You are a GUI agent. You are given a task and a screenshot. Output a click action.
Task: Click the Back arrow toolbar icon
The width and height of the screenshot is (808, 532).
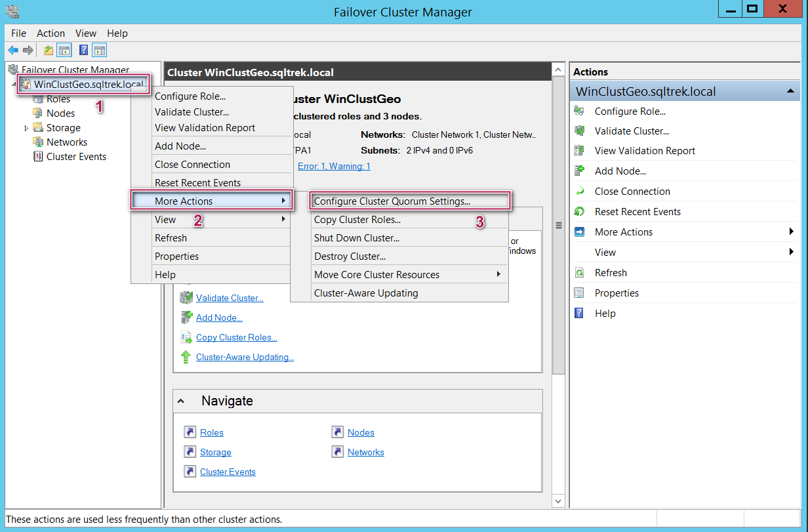tap(13, 51)
